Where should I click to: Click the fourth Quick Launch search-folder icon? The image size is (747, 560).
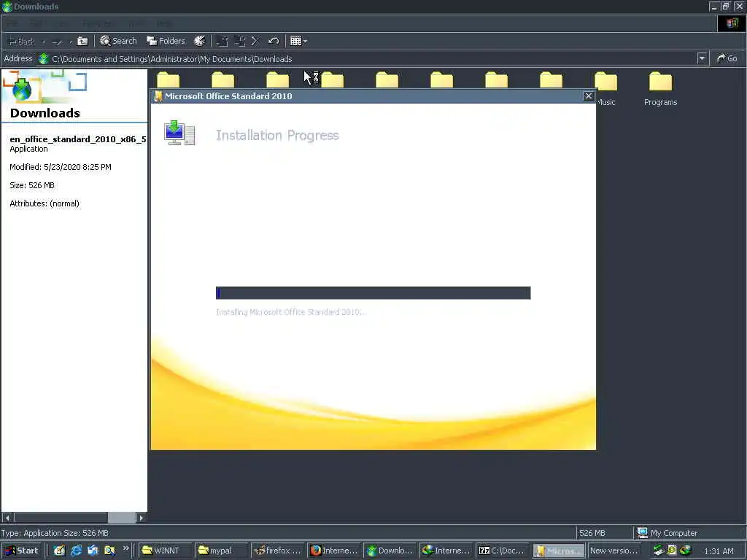(x=109, y=551)
